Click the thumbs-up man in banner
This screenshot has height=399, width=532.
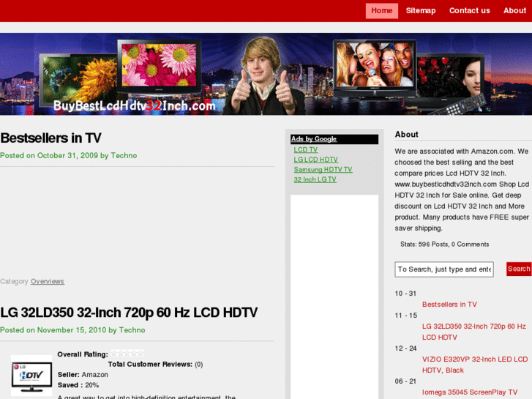click(x=263, y=76)
